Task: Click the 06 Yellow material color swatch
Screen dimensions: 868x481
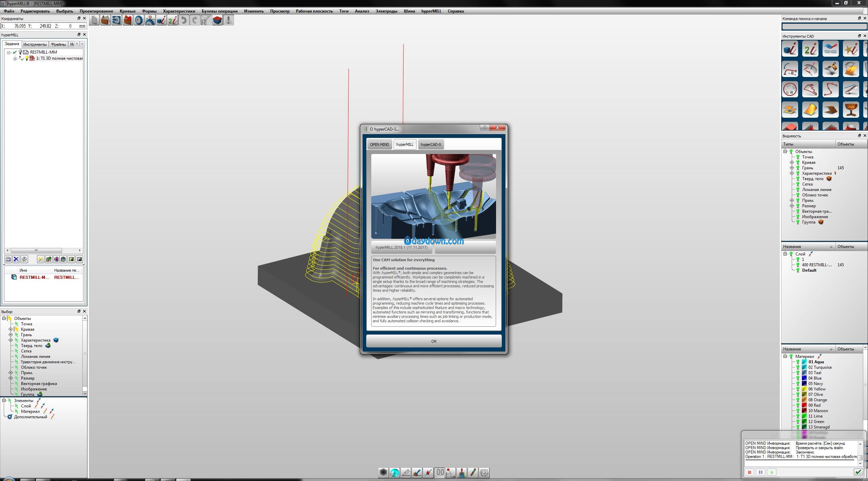Action: (804, 389)
